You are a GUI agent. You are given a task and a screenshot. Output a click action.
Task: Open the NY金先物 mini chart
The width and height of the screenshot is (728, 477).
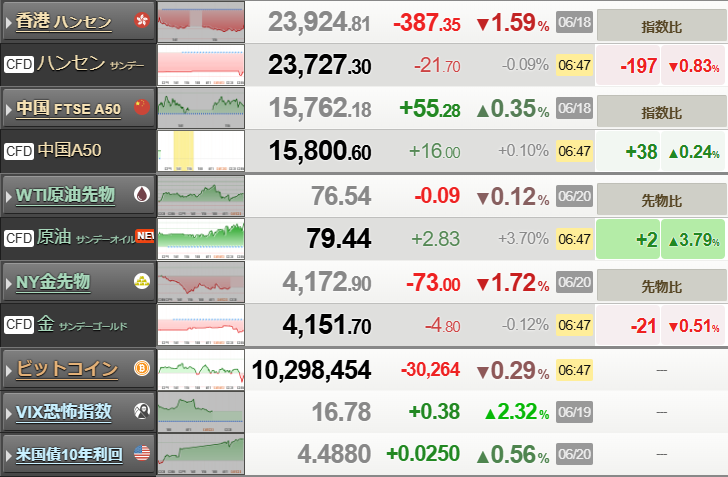tap(201, 282)
